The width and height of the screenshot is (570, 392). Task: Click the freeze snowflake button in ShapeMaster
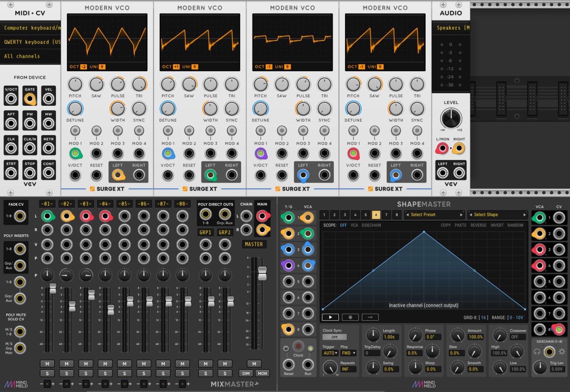350,317
